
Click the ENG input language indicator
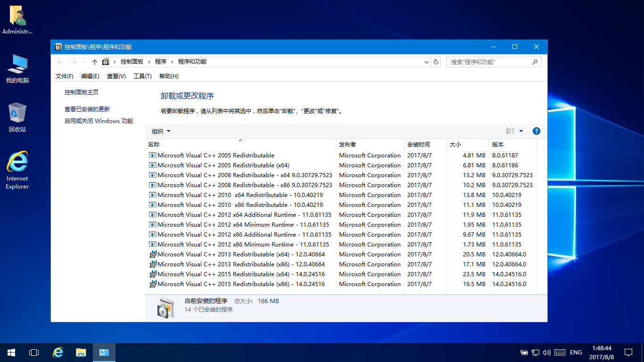pos(576,352)
